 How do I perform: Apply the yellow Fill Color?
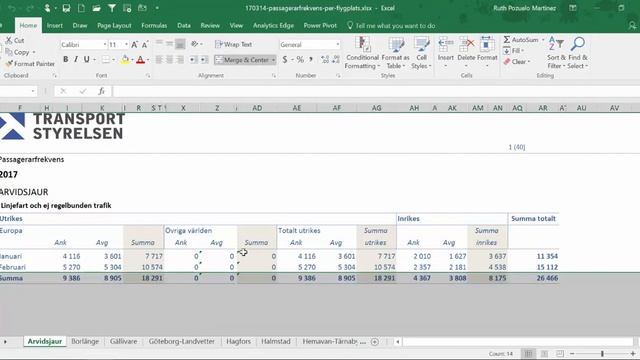125,60
